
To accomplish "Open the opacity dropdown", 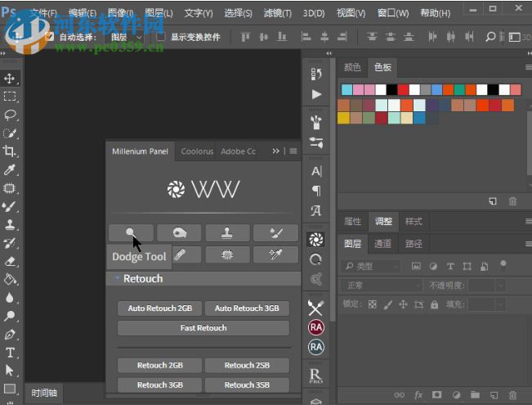I will click(501, 286).
